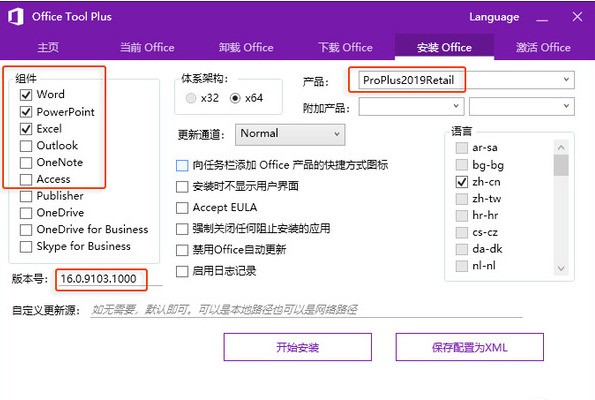Image resolution: width=595 pixels, height=400 pixels.
Task: Switch to the 主页 tab
Action: tap(48, 47)
